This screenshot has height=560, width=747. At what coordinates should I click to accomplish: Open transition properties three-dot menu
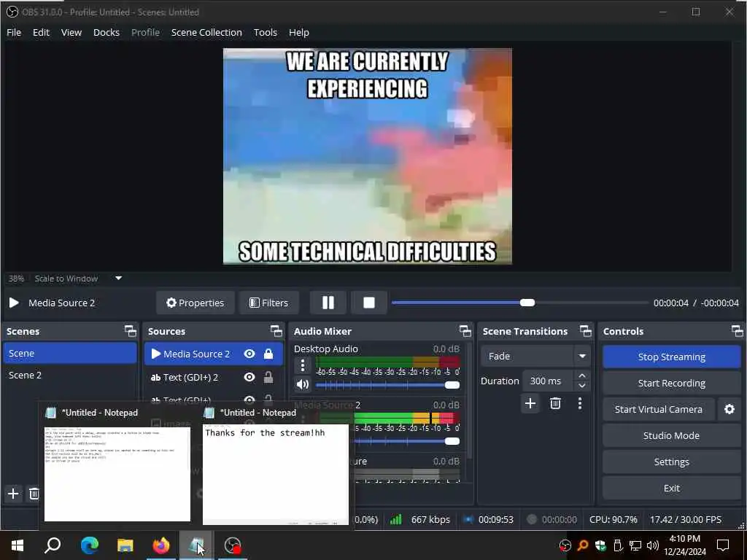pyautogui.click(x=580, y=404)
